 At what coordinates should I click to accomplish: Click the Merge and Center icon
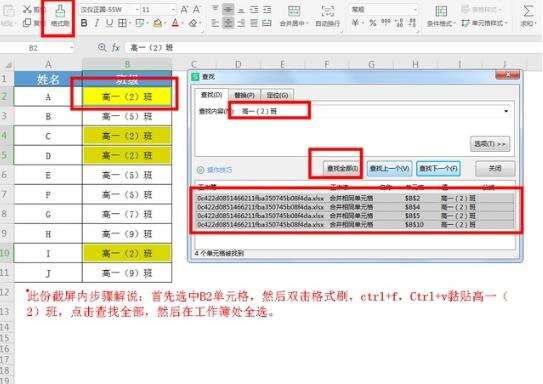(294, 11)
